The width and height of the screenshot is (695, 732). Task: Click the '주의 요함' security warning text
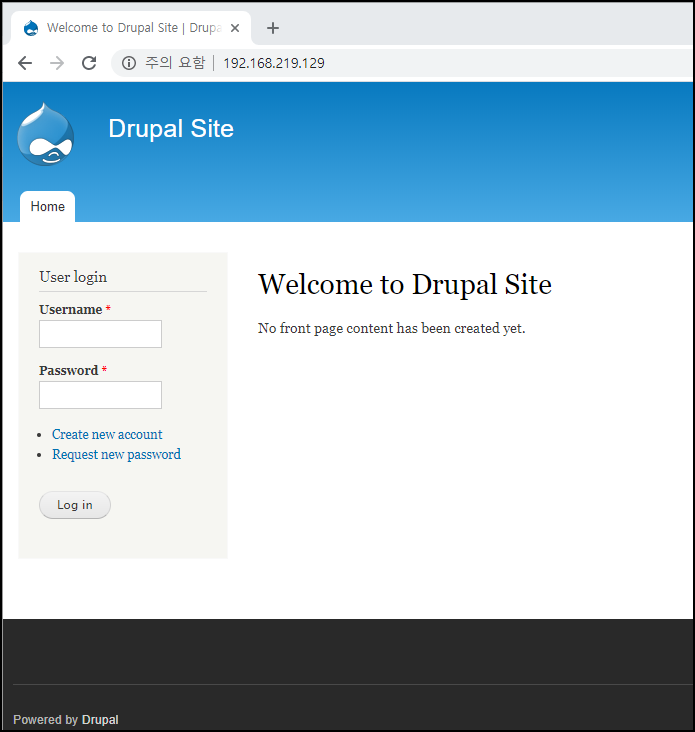click(x=175, y=63)
